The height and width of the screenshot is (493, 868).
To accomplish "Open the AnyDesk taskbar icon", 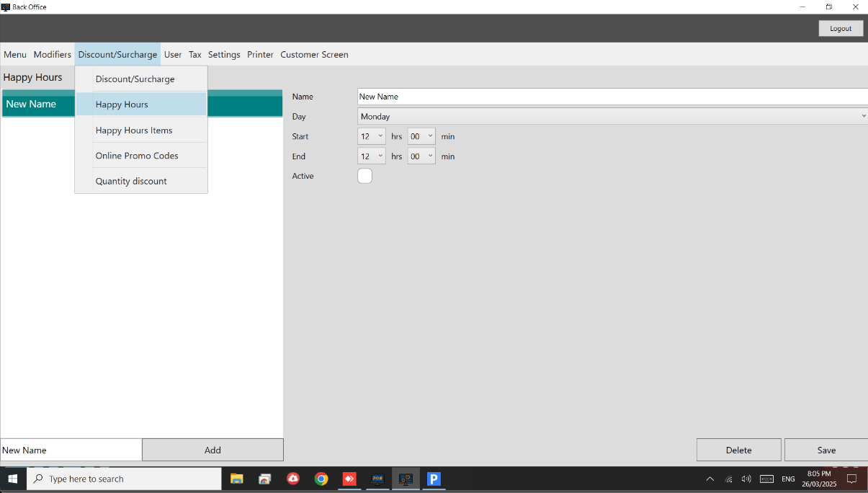I will [349, 479].
